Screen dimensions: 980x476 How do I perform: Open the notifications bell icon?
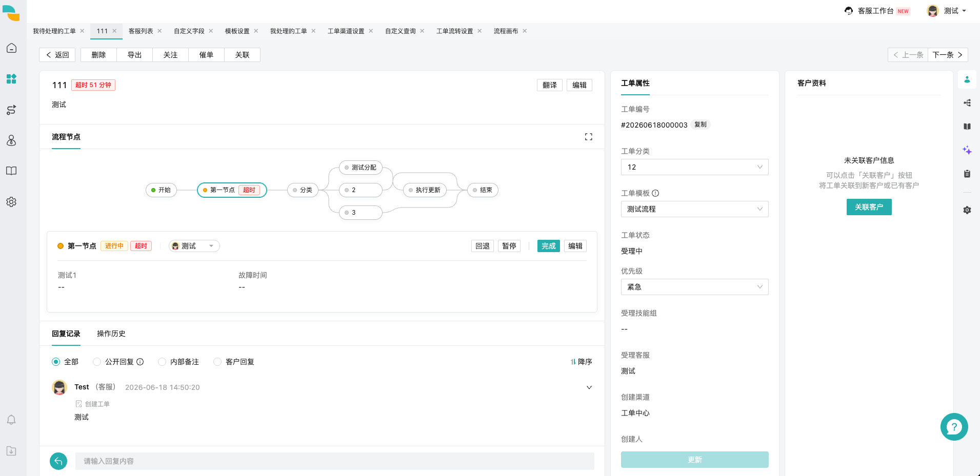[11, 420]
